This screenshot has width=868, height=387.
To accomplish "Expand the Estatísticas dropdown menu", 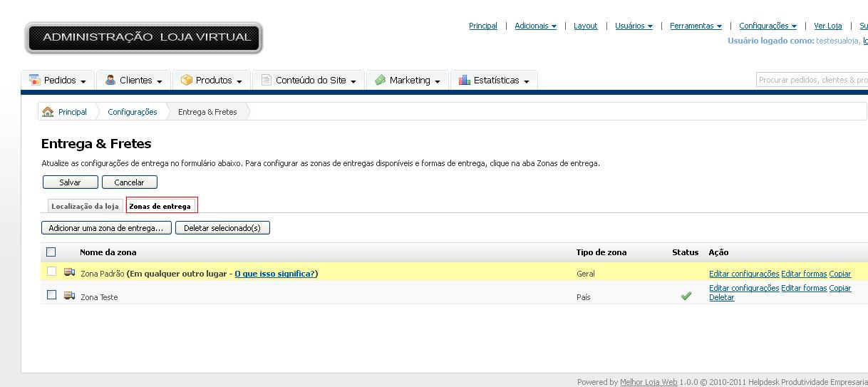I will pos(494,81).
